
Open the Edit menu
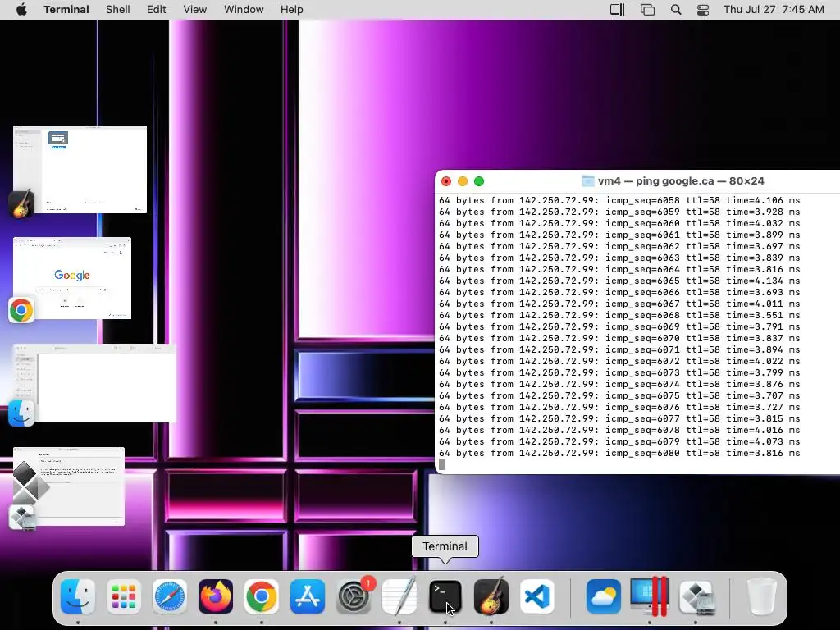coord(157,9)
